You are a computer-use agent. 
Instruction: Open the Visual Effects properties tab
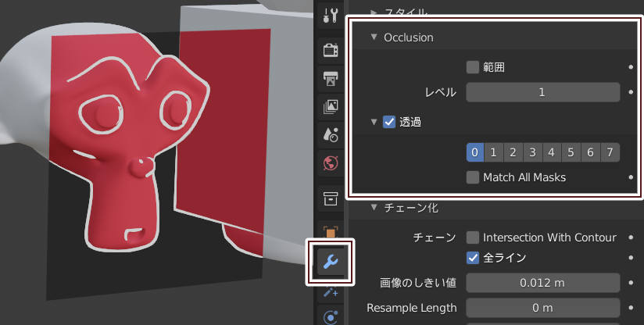tap(331, 291)
